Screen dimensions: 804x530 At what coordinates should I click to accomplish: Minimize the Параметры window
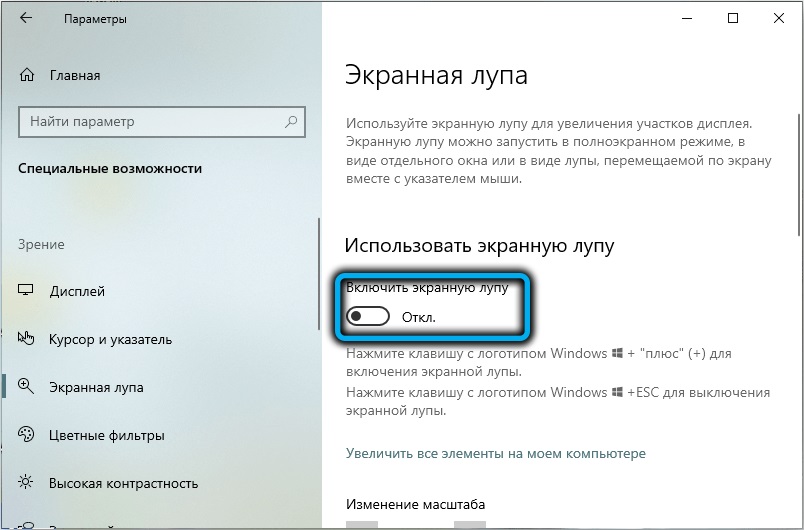pyautogui.click(x=688, y=19)
